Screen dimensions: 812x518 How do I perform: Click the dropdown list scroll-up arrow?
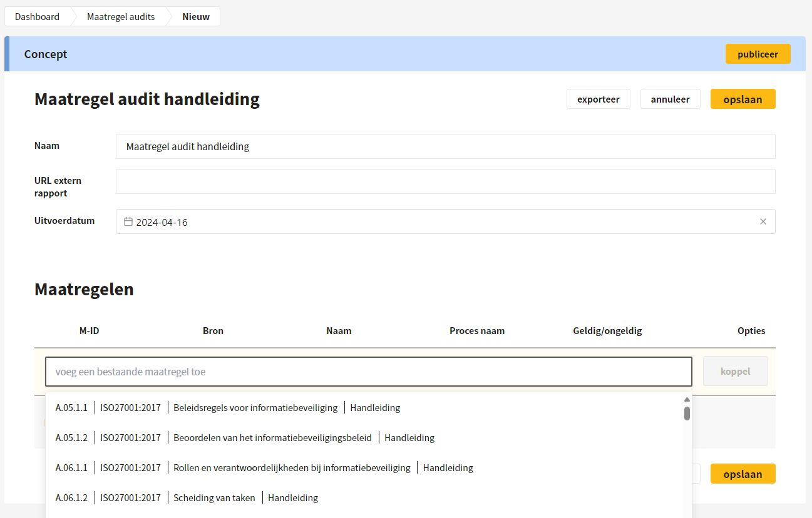pos(687,399)
